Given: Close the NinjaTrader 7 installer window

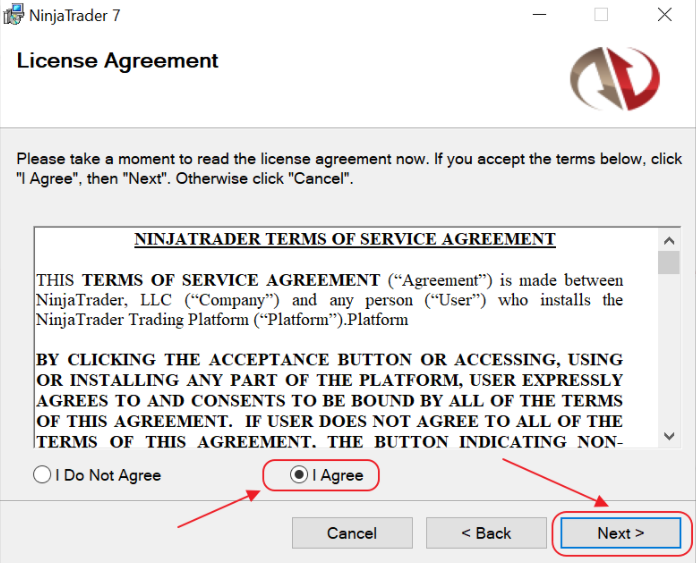Looking at the screenshot, I should [x=664, y=15].
